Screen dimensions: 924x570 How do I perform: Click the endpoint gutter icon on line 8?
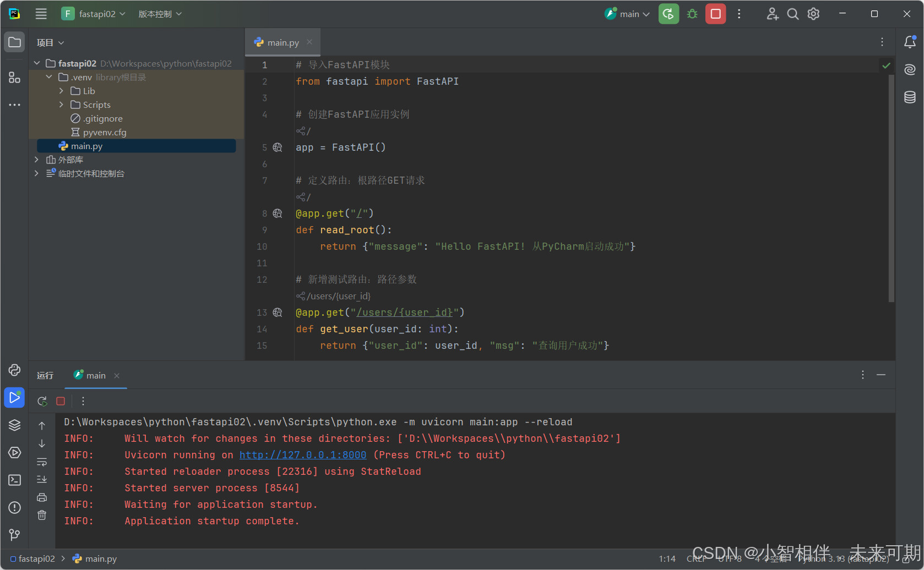[x=278, y=213]
